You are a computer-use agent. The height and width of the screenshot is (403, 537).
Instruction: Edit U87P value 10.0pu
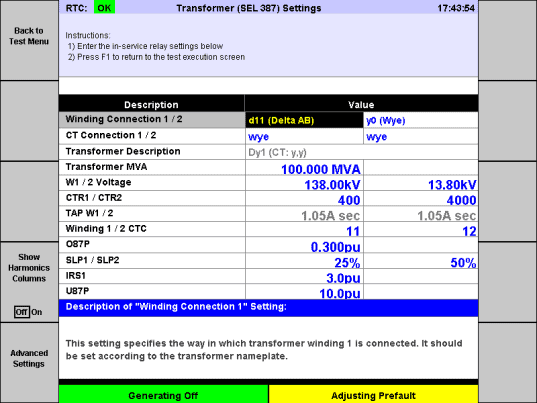point(304,292)
